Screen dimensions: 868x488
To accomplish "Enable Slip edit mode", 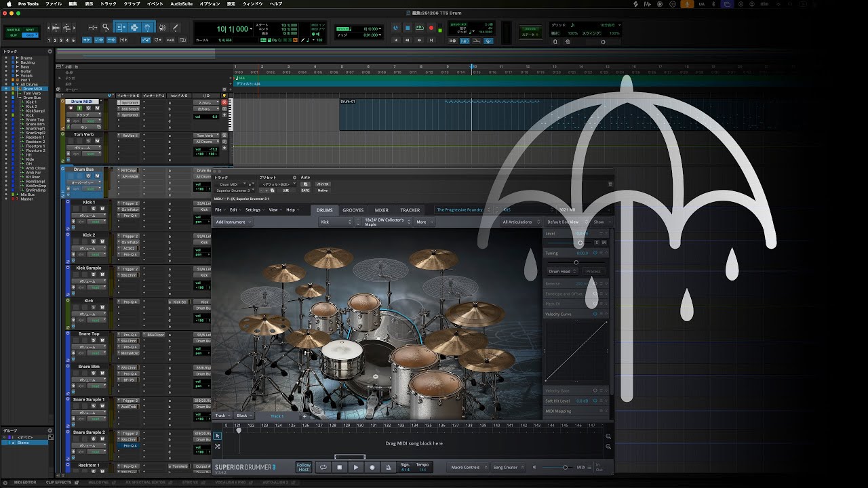I will pos(13,35).
